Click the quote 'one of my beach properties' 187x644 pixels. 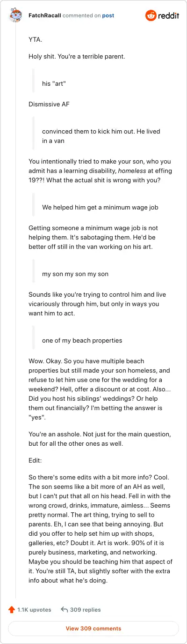click(82, 340)
